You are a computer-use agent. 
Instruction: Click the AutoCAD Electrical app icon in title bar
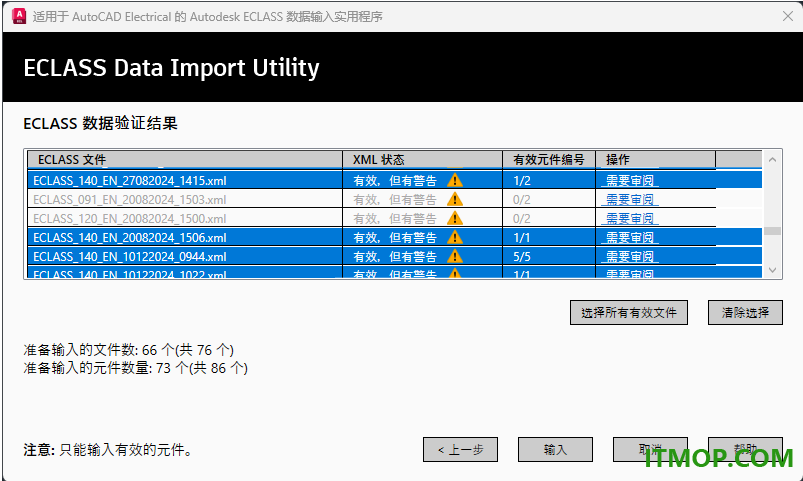19,16
